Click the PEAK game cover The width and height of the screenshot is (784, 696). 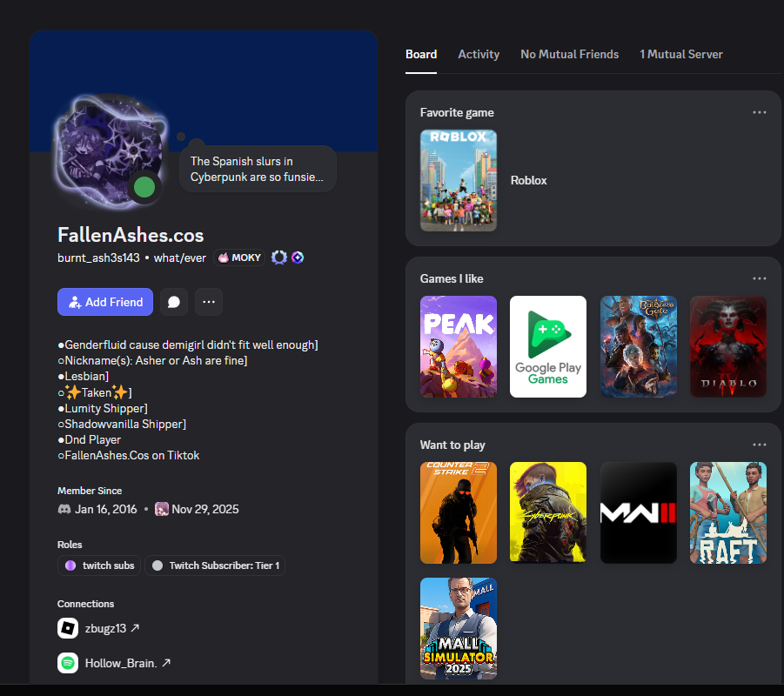click(459, 346)
